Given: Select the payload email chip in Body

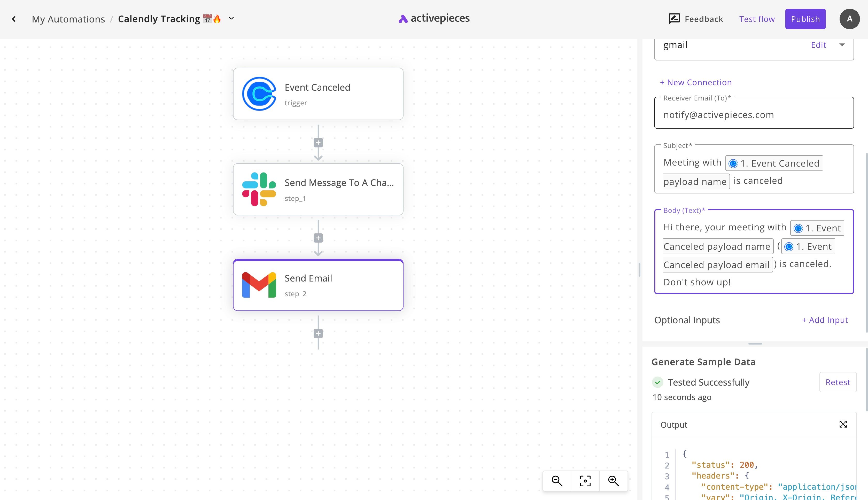Looking at the screenshot, I should tap(718, 265).
